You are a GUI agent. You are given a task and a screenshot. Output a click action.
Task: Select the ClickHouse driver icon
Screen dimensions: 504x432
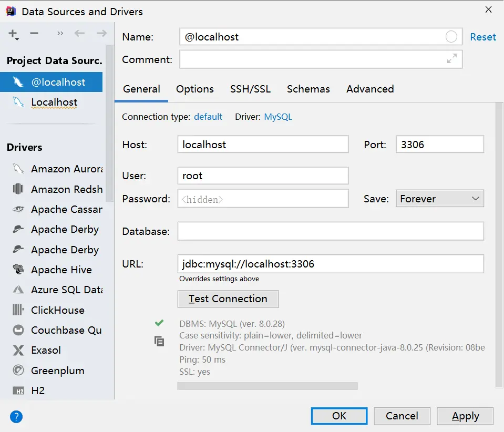point(18,310)
